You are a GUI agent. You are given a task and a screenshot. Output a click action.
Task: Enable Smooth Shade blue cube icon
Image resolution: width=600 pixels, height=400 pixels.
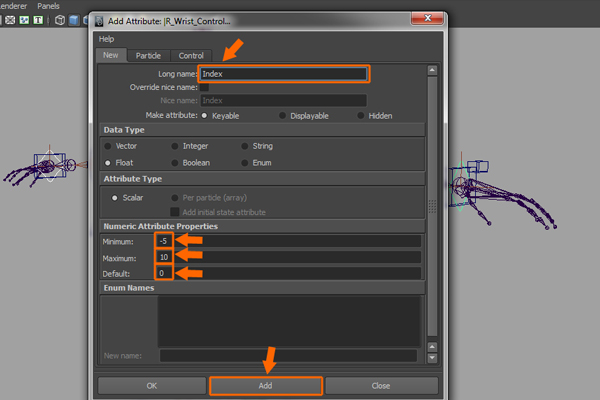click(x=74, y=20)
